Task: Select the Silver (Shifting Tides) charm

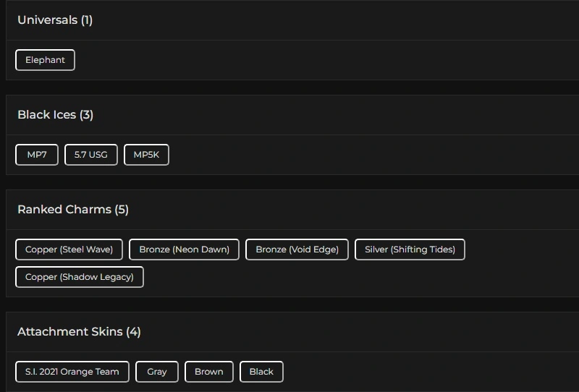Action: (410, 250)
